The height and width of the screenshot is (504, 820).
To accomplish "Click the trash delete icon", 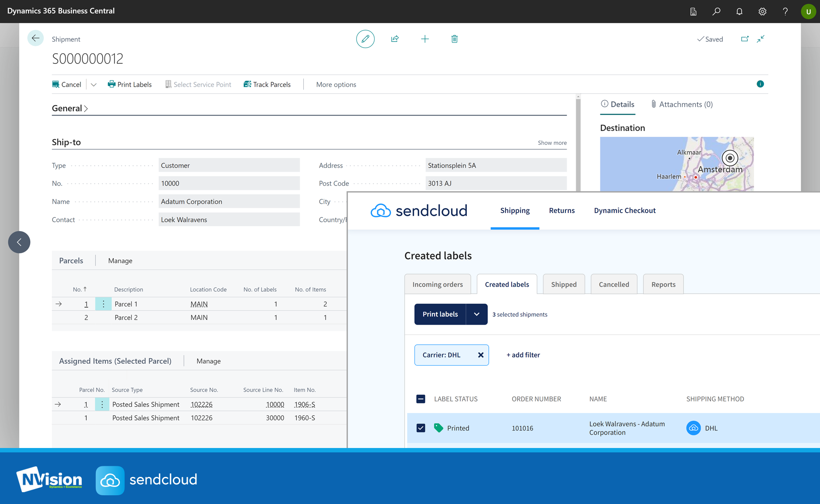I will coord(454,39).
